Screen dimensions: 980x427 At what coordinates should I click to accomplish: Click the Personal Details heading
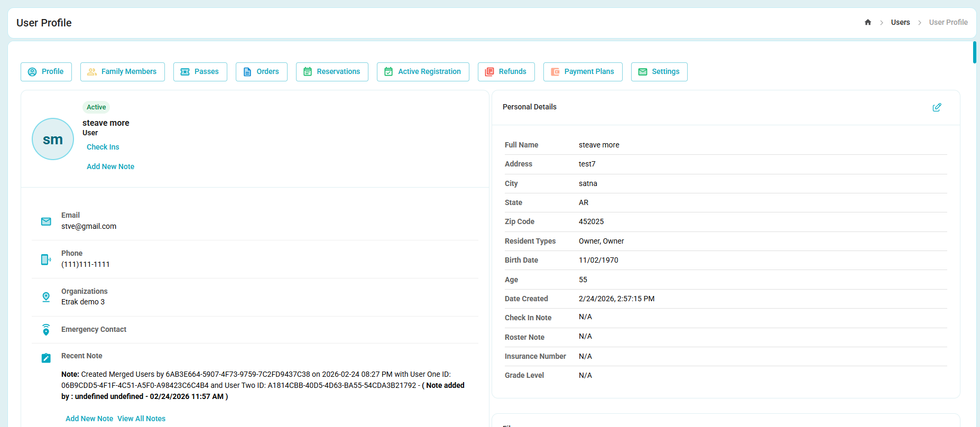click(x=529, y=107)
